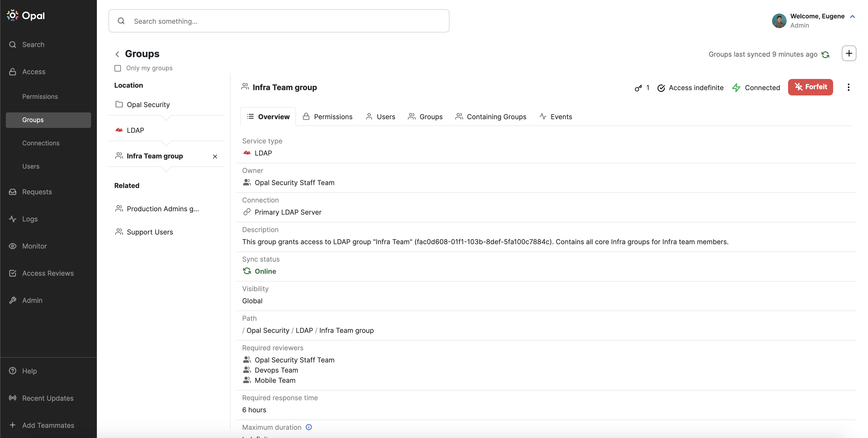Click the Opal logo icon
The width and height of the screenshot is (868, 438).
[12, 16]
